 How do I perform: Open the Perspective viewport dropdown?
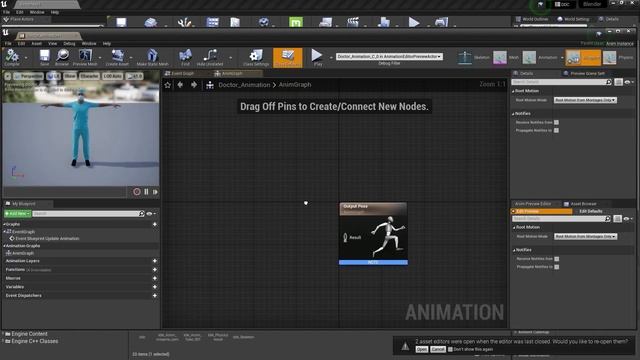point(28,76)
